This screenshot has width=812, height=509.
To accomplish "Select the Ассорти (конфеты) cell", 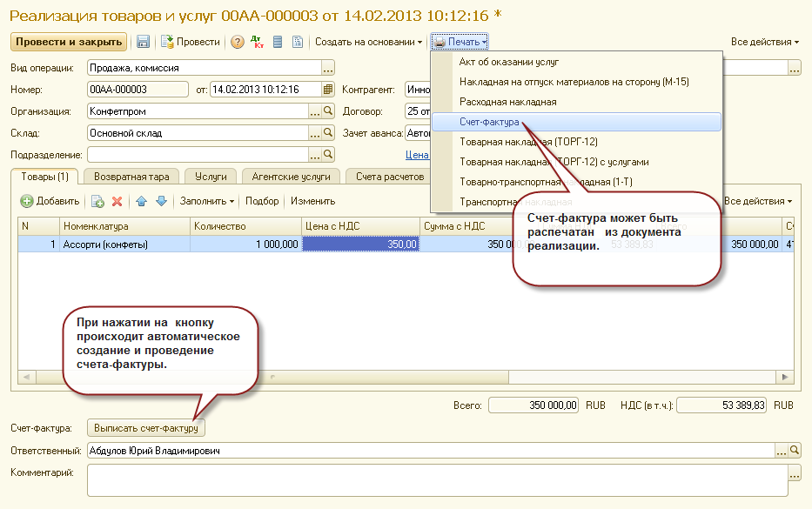I will [x=124, y=244].
